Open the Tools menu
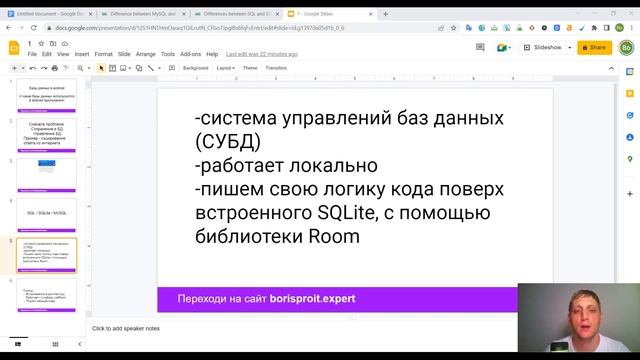This screenshot has width=640, height=360. point(168,54)
